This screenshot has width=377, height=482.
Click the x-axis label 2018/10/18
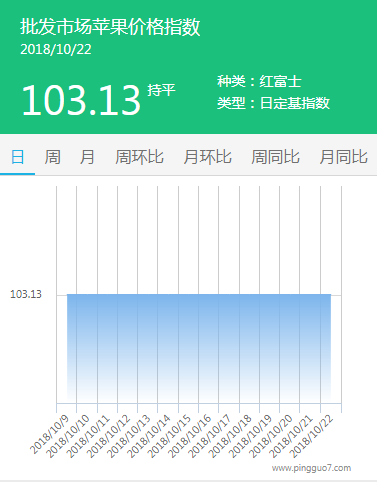pyautogui.click(x=230, y=436)
